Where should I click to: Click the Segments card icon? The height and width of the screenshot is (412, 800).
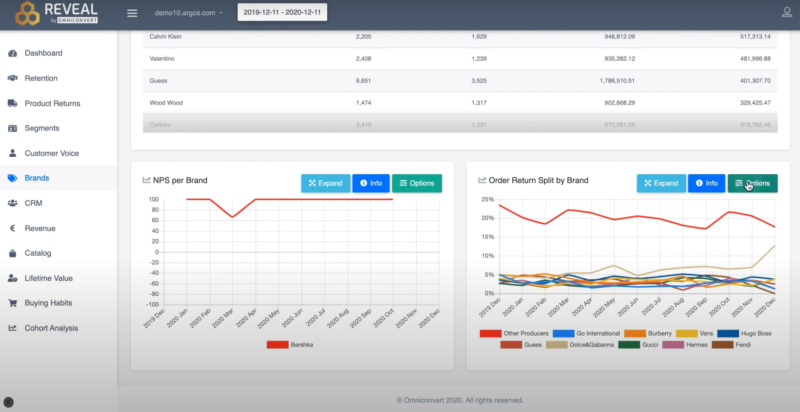[x=13, y=128]
